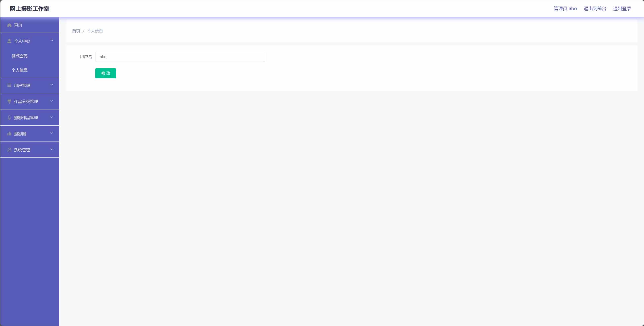Viewport: 644px width, 326px height.
Task: Click the 首页 breadcrumb link
Action: tap(76, 31)
